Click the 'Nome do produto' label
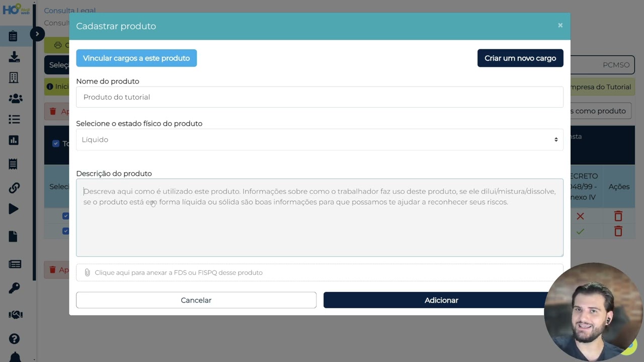Image resolution: width=644 pixels, height=362 pixels. click(x=108, y=81)
